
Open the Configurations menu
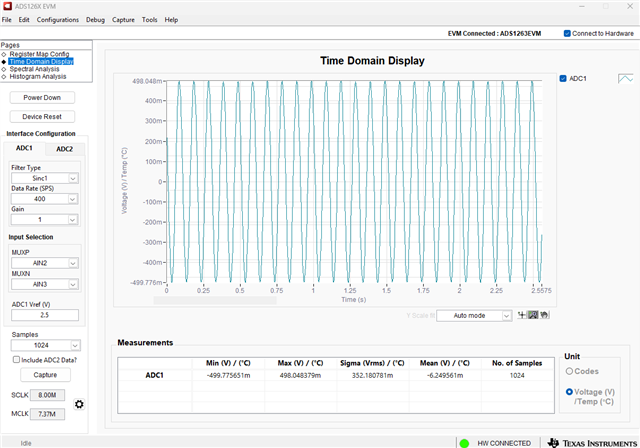click(58, 20)
